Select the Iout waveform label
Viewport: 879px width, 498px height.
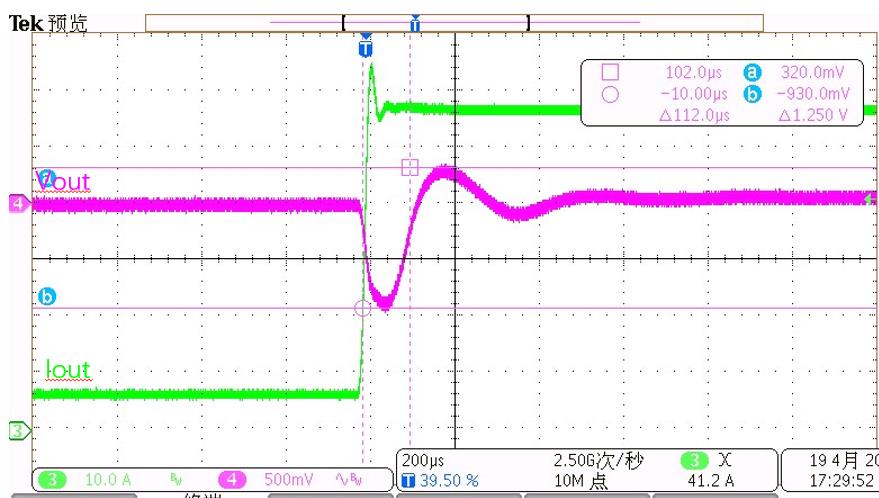click(x=68, y=370)
